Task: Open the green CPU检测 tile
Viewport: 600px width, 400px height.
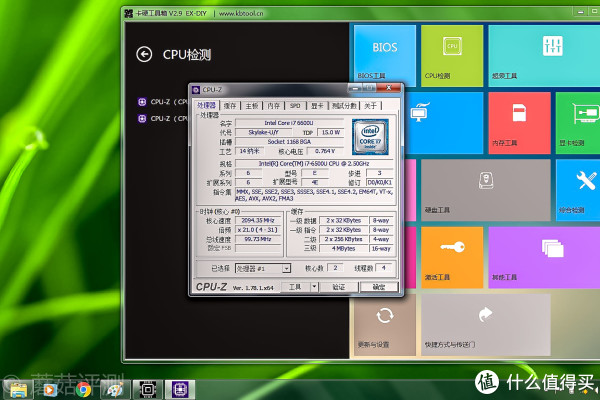Action: 452,56
